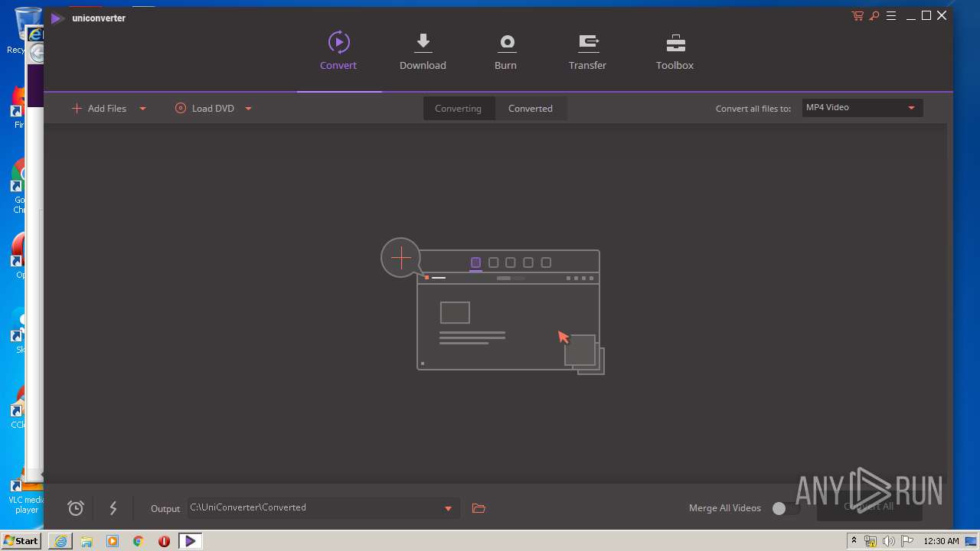Open the MP4 Video output format dropdown
The width and height of the screenshot is (980, 551).
point(862,108)
